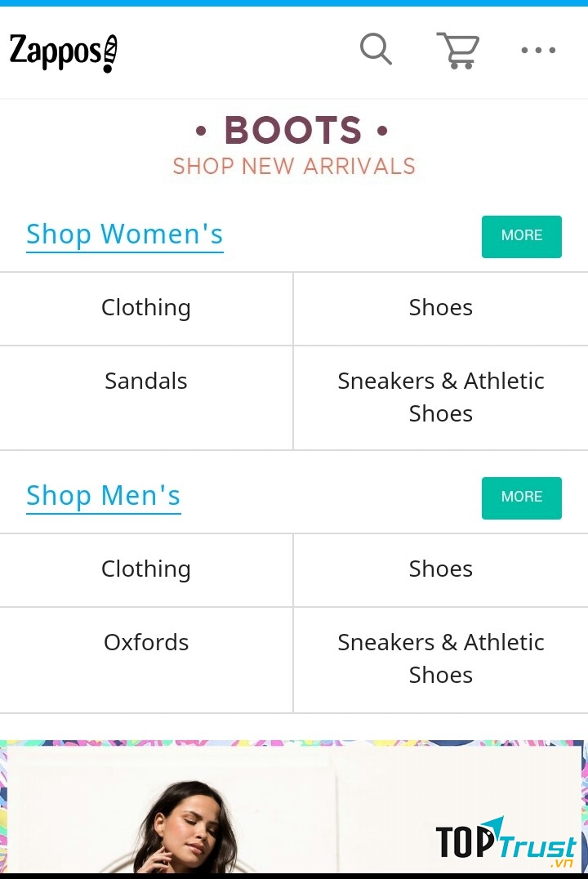Select women's Sneakers & Athletic Shoes
This screenshot has width=588, height=879.
[x=441, y=397]
